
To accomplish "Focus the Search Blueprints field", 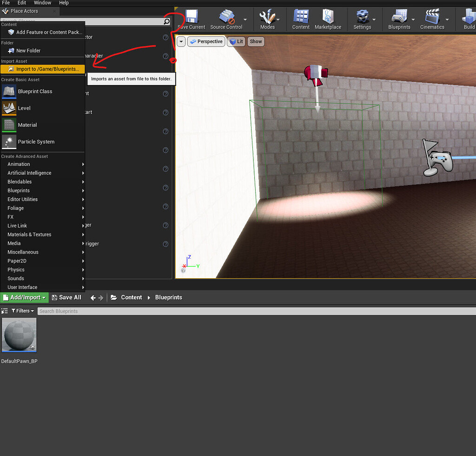I will (257, 311).
